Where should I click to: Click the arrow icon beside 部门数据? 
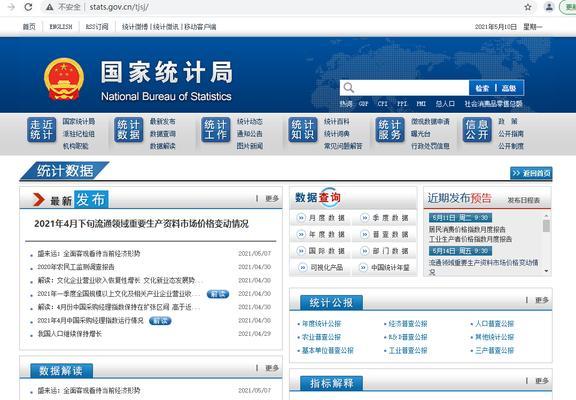click(x=364, y=251)
